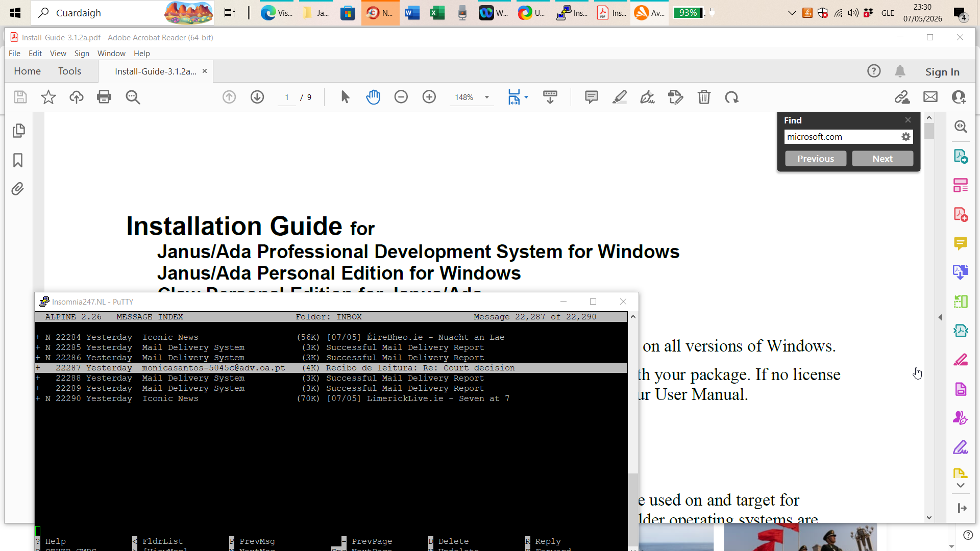Open the Attachments paperclip panel

[18, 189]
